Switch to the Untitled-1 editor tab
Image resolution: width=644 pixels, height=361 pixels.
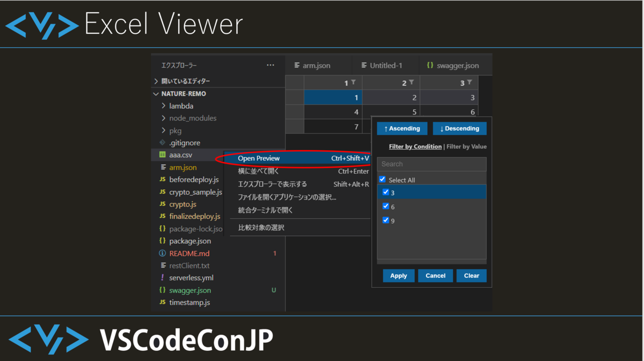(x=385, y=65)
